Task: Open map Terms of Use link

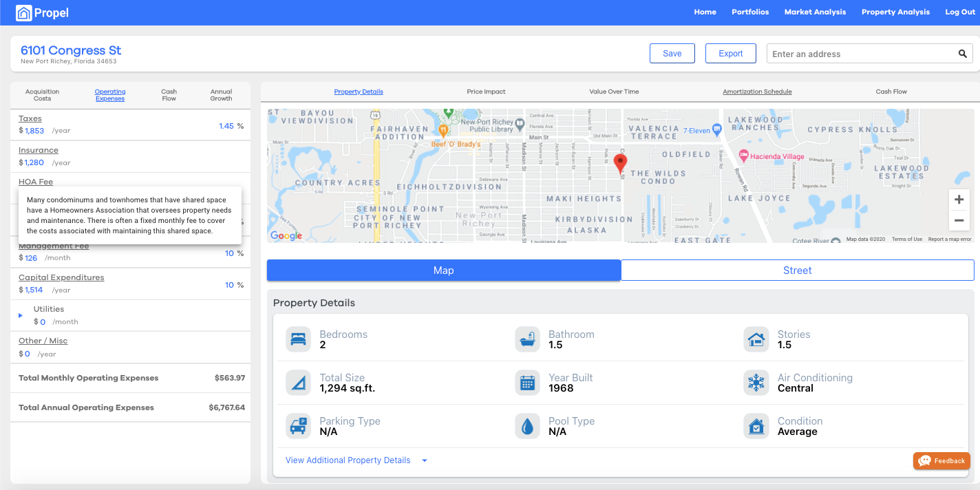Action: tap(907, 239)
